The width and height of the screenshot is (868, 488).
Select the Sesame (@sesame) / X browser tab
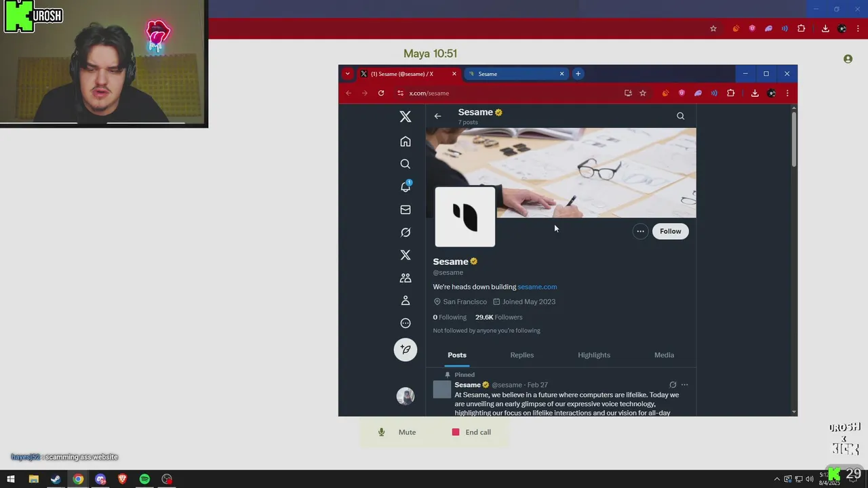point(408,74)
